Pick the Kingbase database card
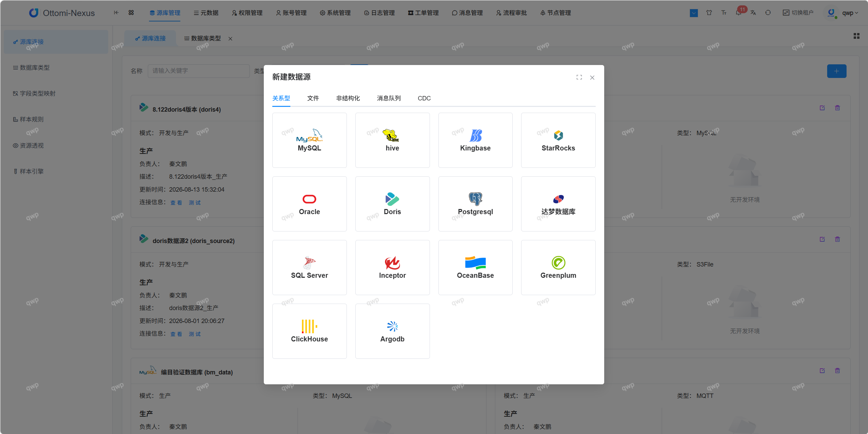Screen dimensions: 868x434 (475, 140)
